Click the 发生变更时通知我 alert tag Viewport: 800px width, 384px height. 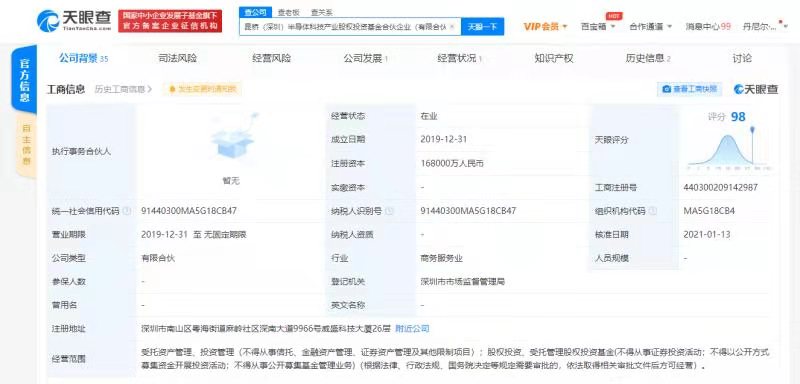point(202,89)
